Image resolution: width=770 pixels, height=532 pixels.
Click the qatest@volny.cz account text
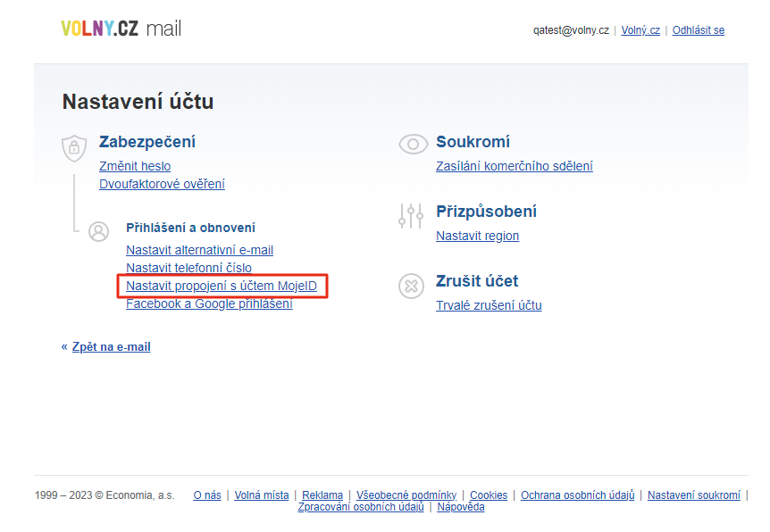(x=571, y=30)
